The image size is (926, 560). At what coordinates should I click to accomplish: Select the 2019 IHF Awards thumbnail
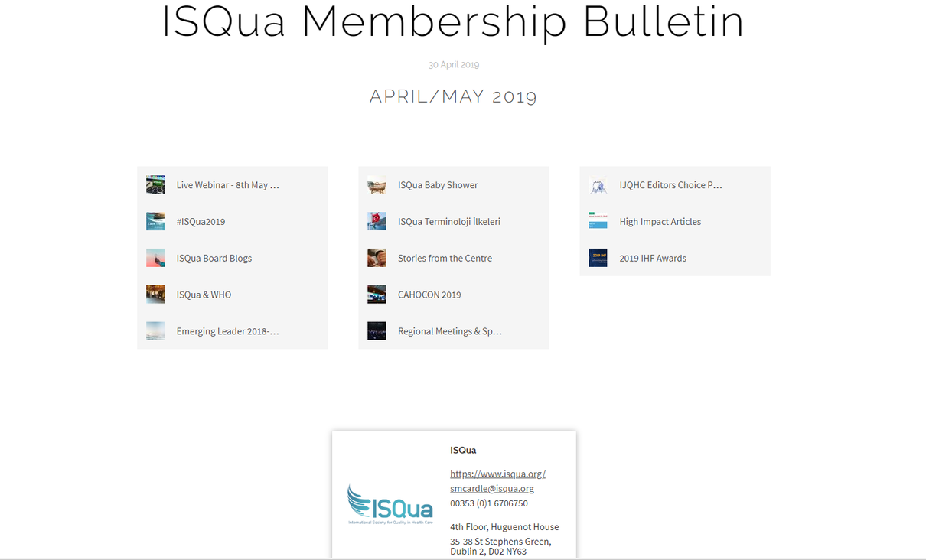[x=598, y=258]
